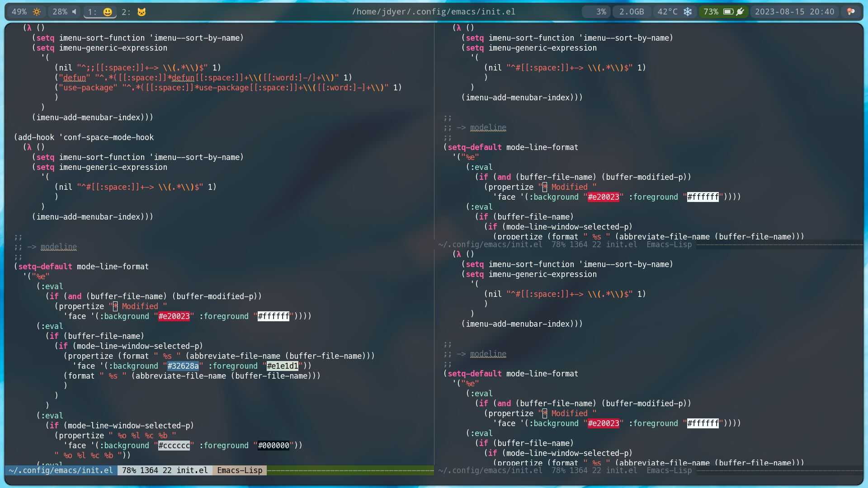Click the 2.0GB memory indicator
Screen dimensions: 868x488
pos(631,12)
